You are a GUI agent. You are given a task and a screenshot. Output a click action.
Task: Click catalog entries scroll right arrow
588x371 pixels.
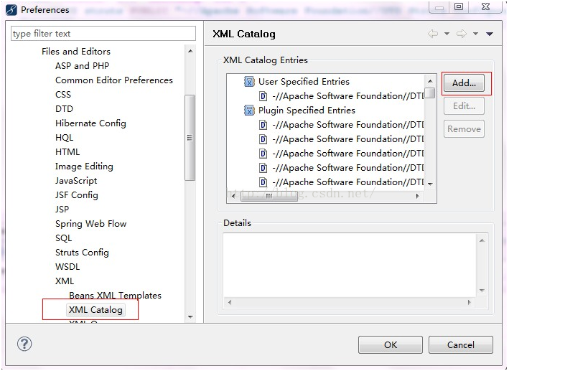click(x=417, y=196)
